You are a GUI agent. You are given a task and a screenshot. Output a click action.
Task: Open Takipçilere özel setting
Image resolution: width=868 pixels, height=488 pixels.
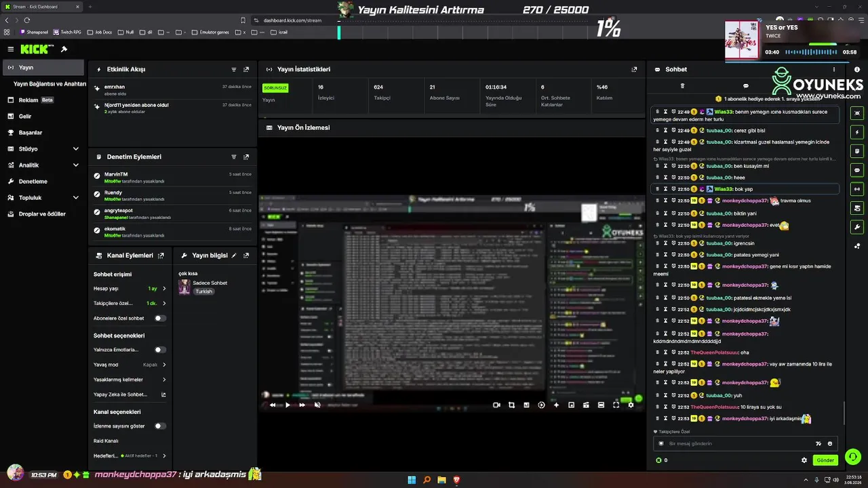(130, 303)
